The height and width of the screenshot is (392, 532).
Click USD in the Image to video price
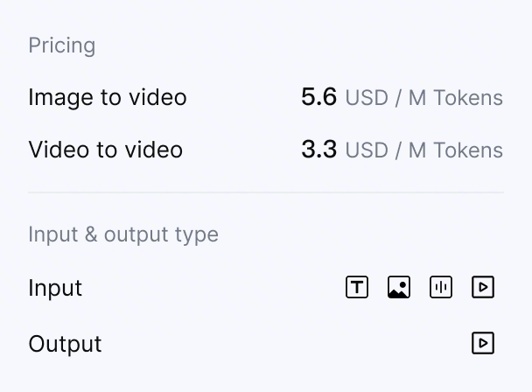coord(367,98)
